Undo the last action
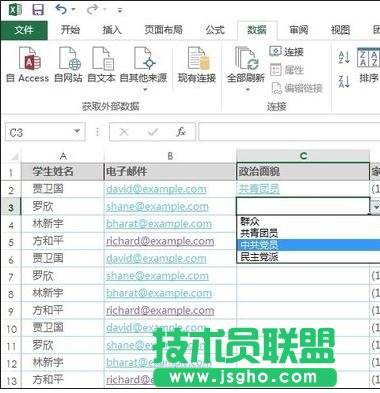 pos(61,10)
